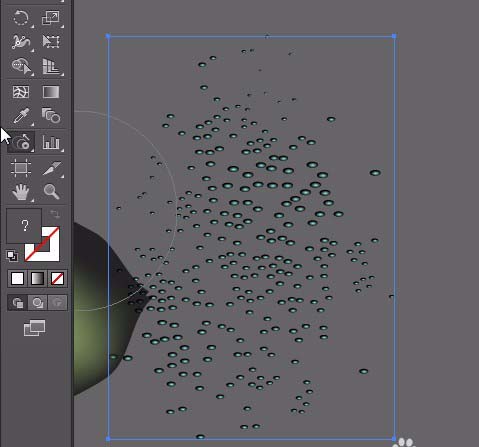This screenshot has width=479, height=447.
Task: Select the Rotate tool
Action: click(x=21, y=17)
